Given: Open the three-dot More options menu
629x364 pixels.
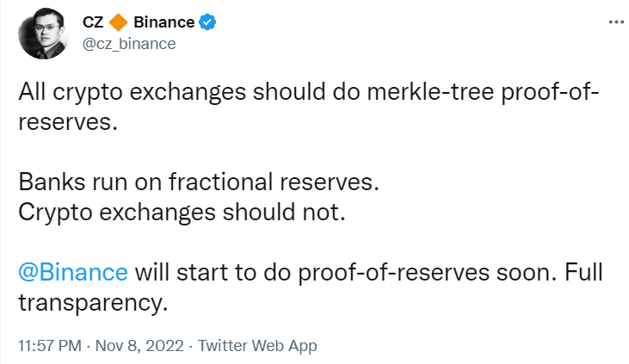Looking at the screenshot, I should 615,22.
